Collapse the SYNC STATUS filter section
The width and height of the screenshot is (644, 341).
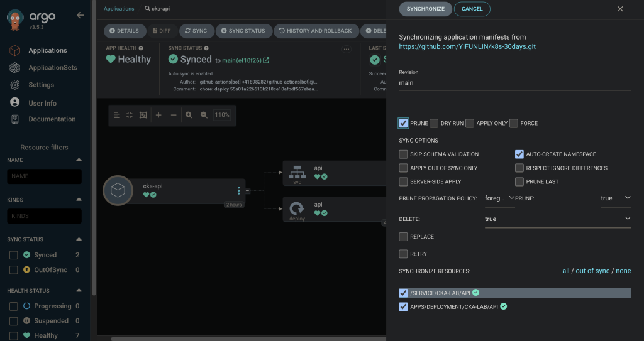79,239
